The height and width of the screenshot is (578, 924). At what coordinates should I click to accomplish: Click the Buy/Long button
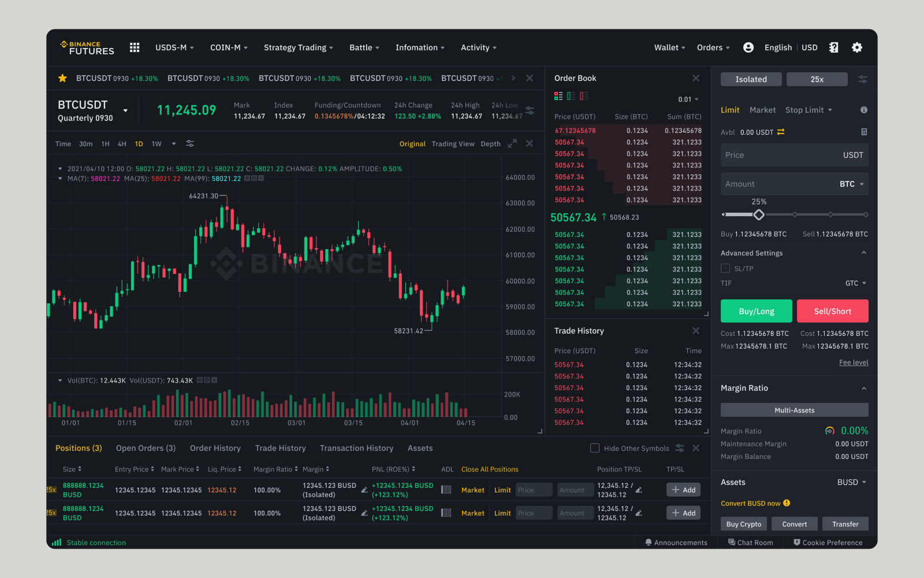click(x=757, y=311)
